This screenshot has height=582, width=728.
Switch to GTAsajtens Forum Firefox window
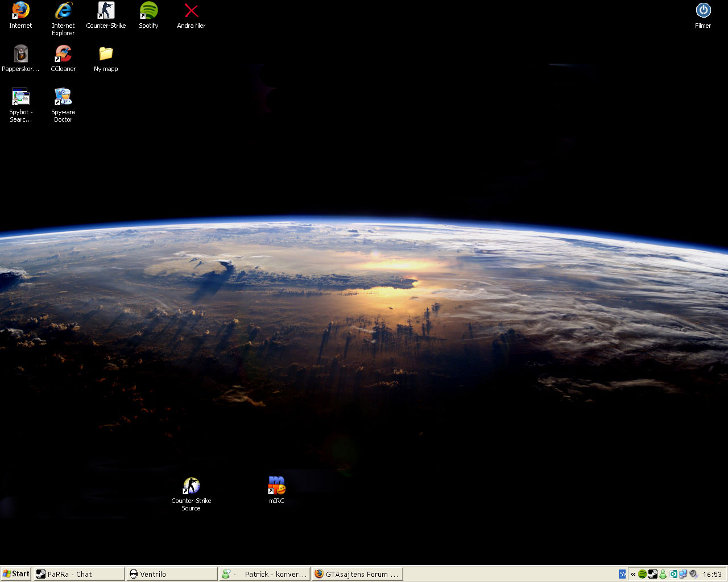pos(357,574)
